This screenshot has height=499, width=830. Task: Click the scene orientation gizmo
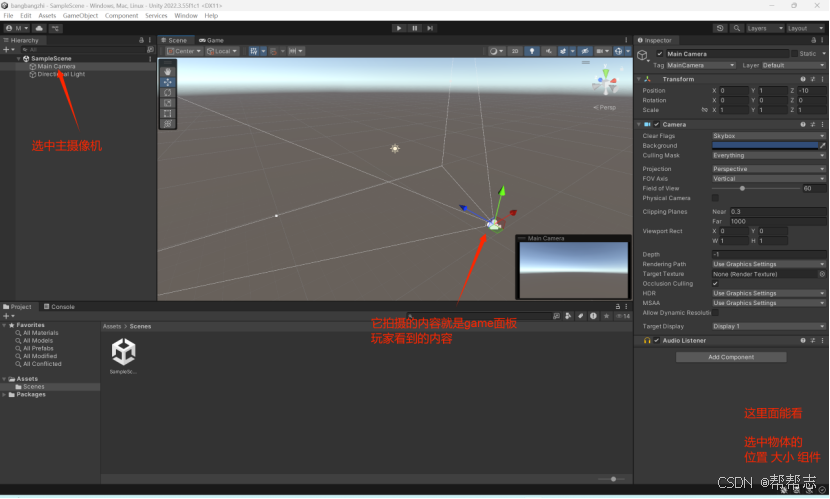click(x=605, y=81)
